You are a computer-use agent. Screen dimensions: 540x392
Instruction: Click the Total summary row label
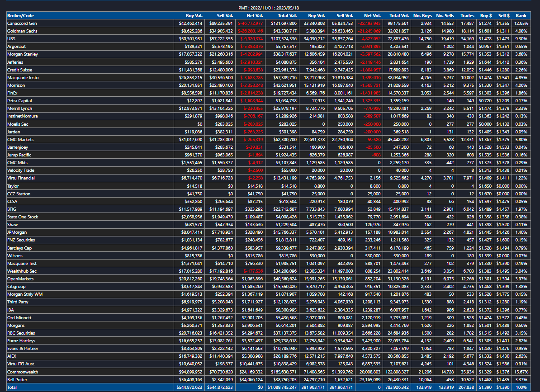pos(12,387)
